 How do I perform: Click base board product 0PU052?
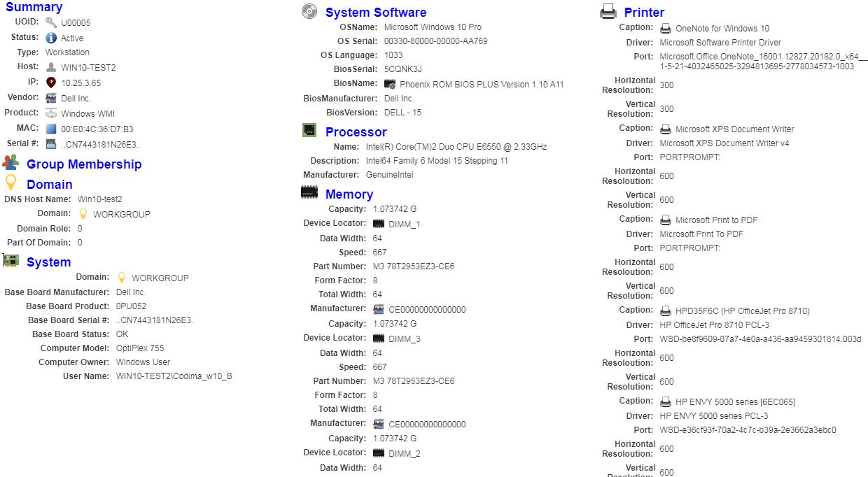coord(132,306)
